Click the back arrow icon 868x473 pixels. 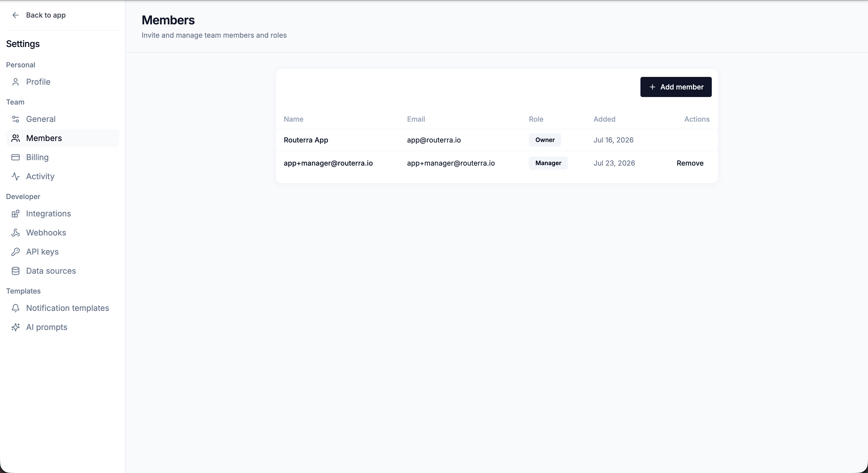tap(16, 15)
